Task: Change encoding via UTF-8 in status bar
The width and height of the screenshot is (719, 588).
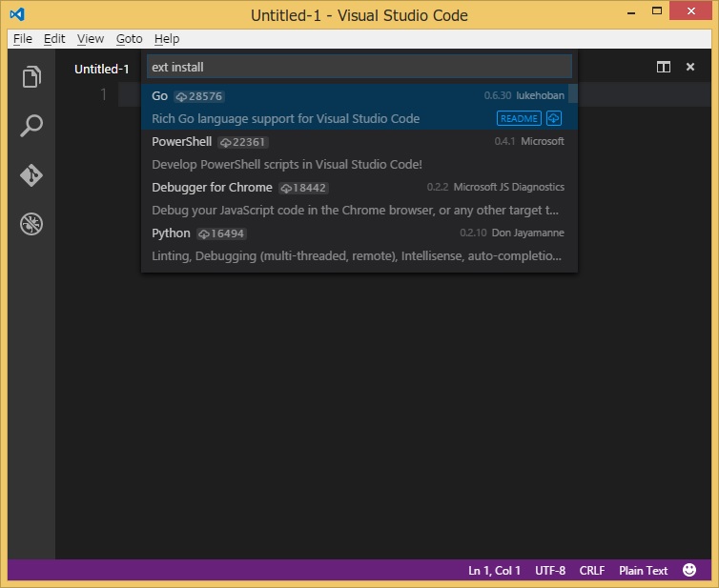Action: pyautogui.click(x=550, y=571)
